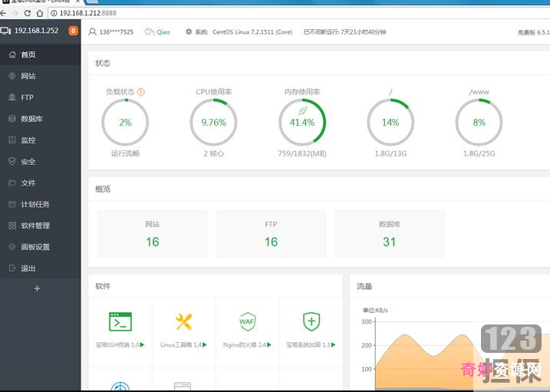The height and width of the screenshot is (392, 550).
Task: Click the plus button below sidebar menu
Action: [x=37, y=288]
